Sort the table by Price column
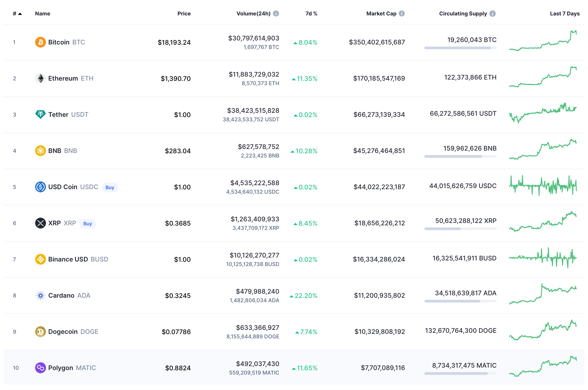The width and height of the screenshot is (588, 390). point(184,14)
